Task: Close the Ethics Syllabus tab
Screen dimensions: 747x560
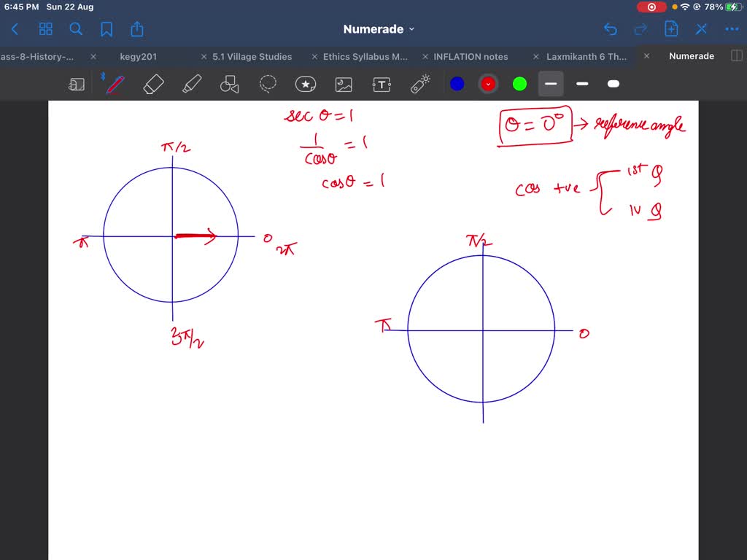Action: [314, 57]
